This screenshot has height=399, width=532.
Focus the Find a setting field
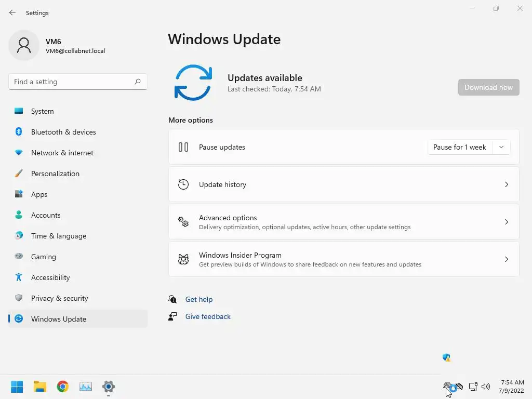click(x=78, y=82)
